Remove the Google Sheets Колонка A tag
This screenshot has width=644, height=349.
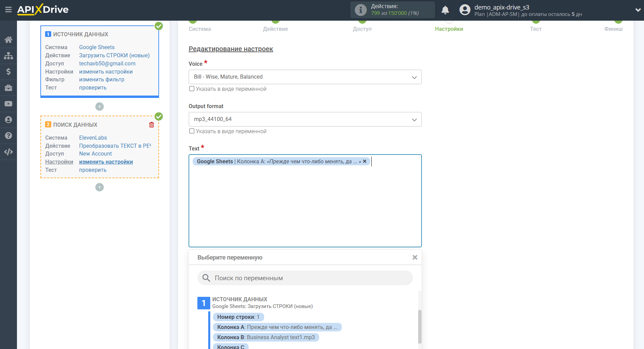(365, 161)
